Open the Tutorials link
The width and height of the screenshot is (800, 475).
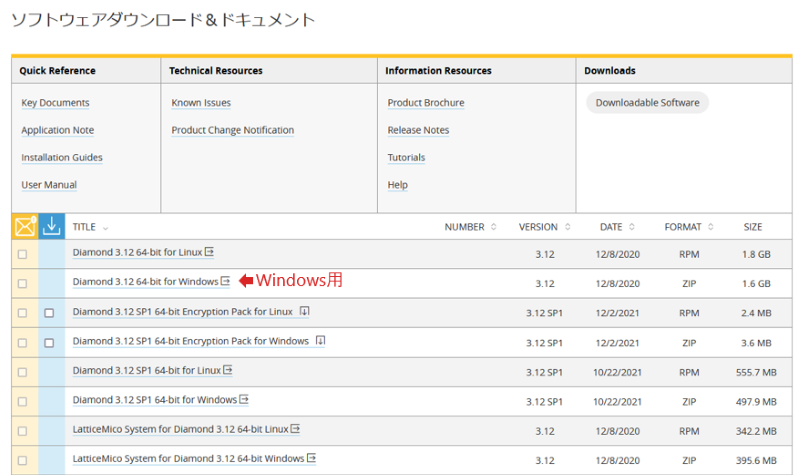tap(406, 157)
